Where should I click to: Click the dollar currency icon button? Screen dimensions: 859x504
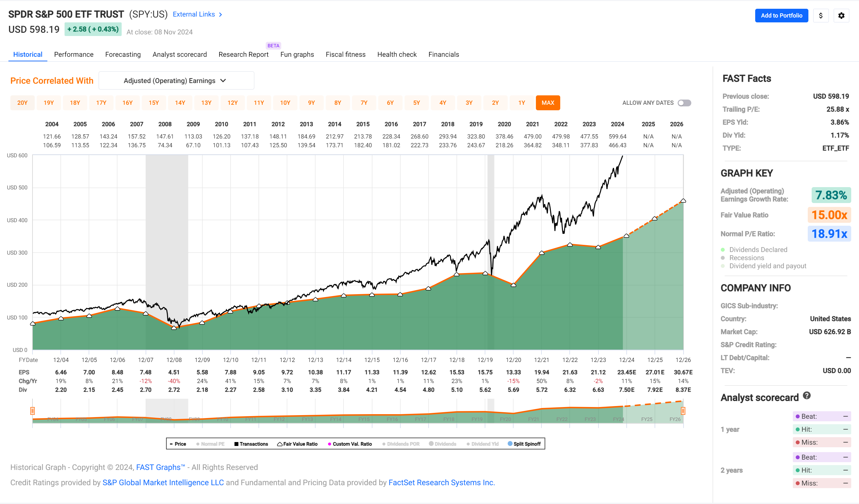pyautogui.click(x=820, y=16)
